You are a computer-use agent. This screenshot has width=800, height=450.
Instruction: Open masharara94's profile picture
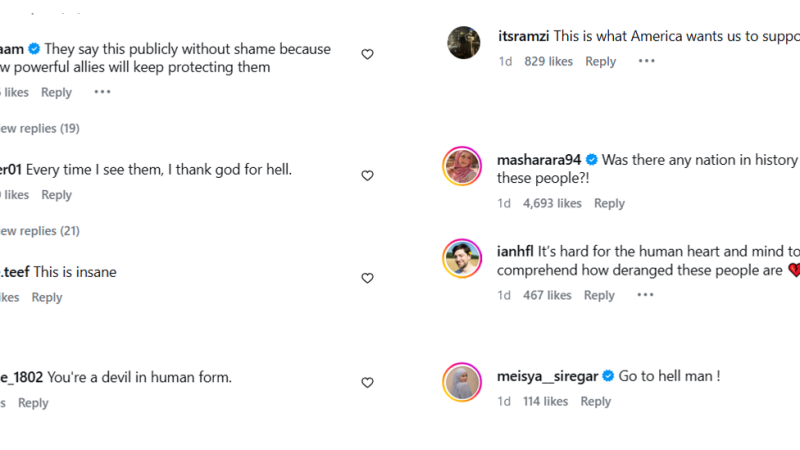pos(463,166)
